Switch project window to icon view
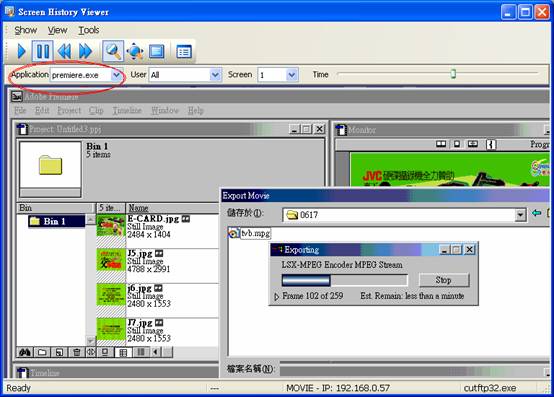 click(105, 352)
